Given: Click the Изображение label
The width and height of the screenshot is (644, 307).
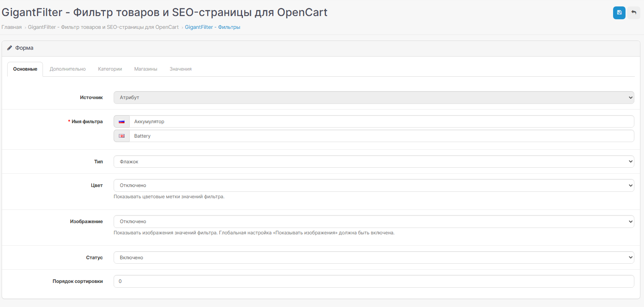Looking at the screenshot, I should [x=86, y=222].
